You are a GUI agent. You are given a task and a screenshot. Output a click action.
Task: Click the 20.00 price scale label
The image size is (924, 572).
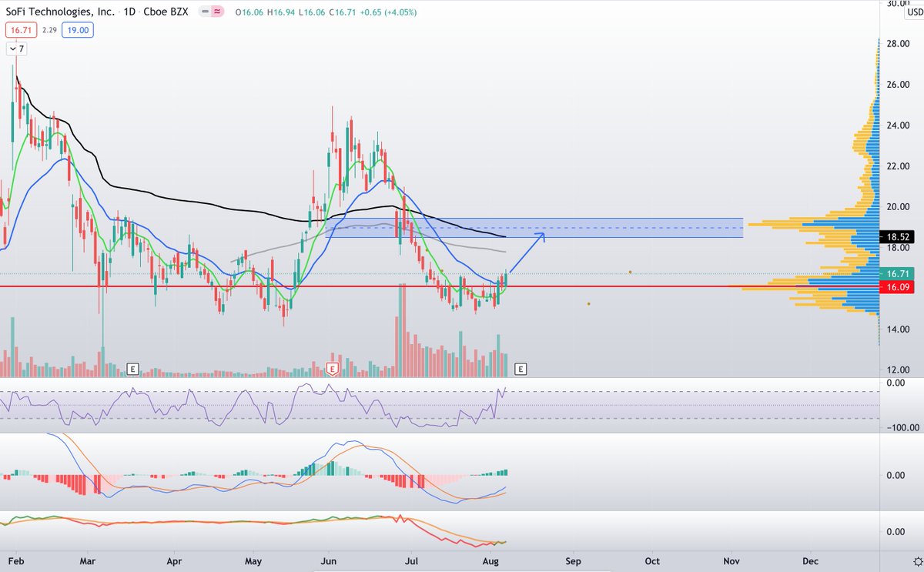[898, 207]
